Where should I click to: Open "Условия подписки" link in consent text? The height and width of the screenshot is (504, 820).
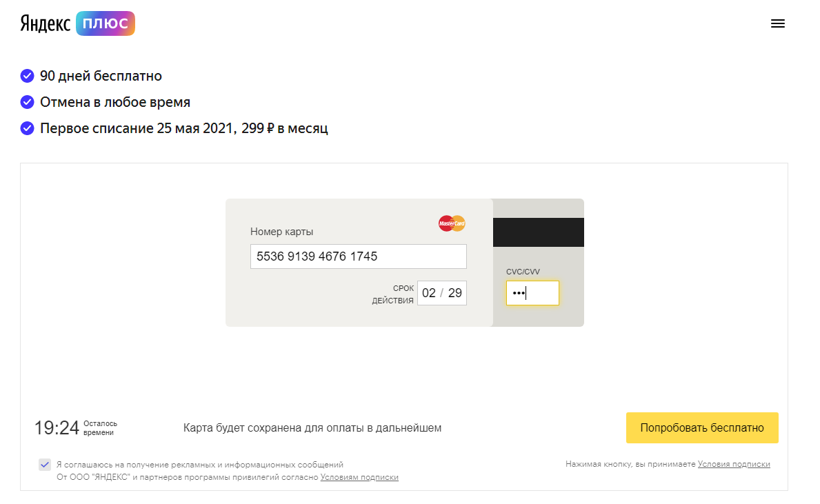359,477
